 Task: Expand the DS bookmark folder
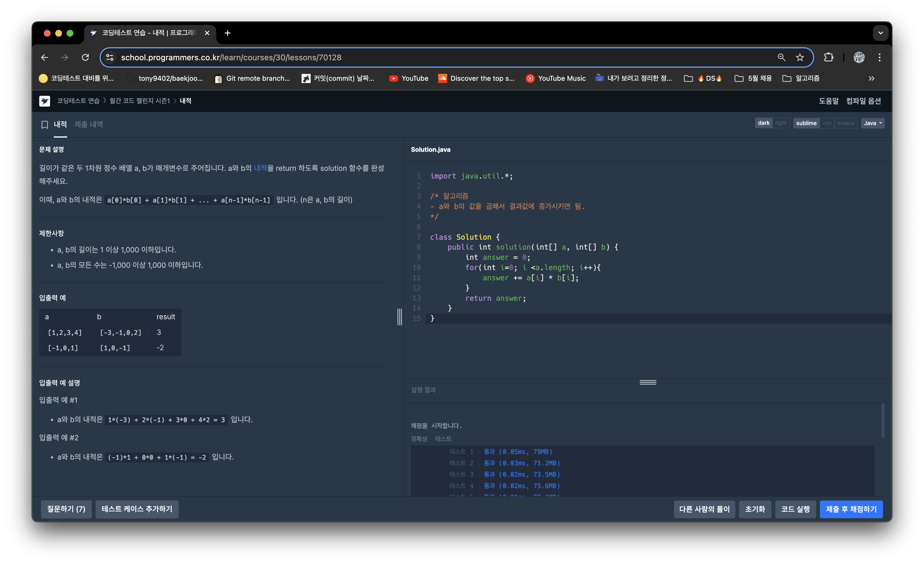tap(703, 78)
